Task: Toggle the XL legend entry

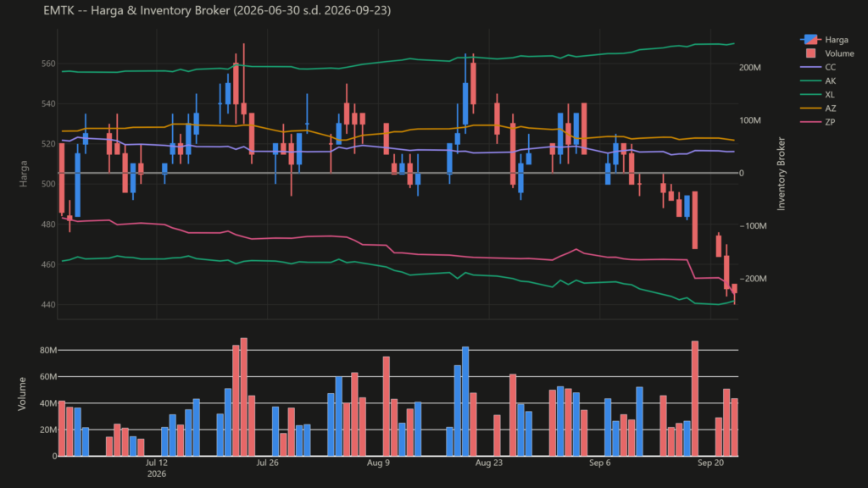Action: tap(818, 95)
